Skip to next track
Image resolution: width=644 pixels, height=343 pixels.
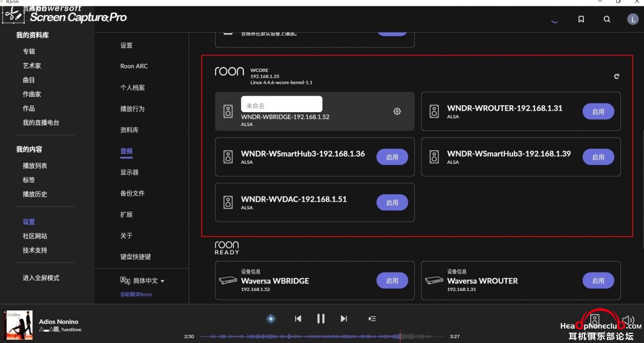(344, 319)
